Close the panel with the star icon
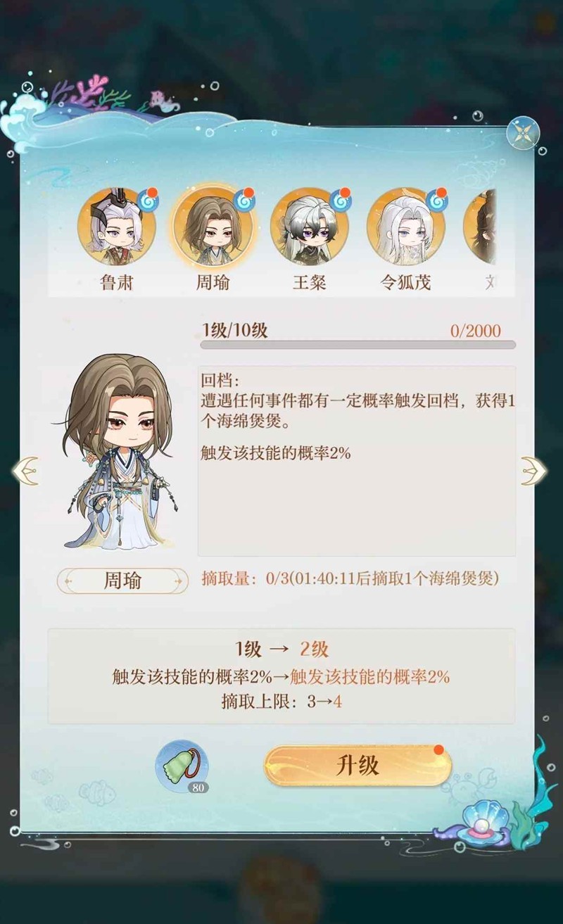 point(523,133)
